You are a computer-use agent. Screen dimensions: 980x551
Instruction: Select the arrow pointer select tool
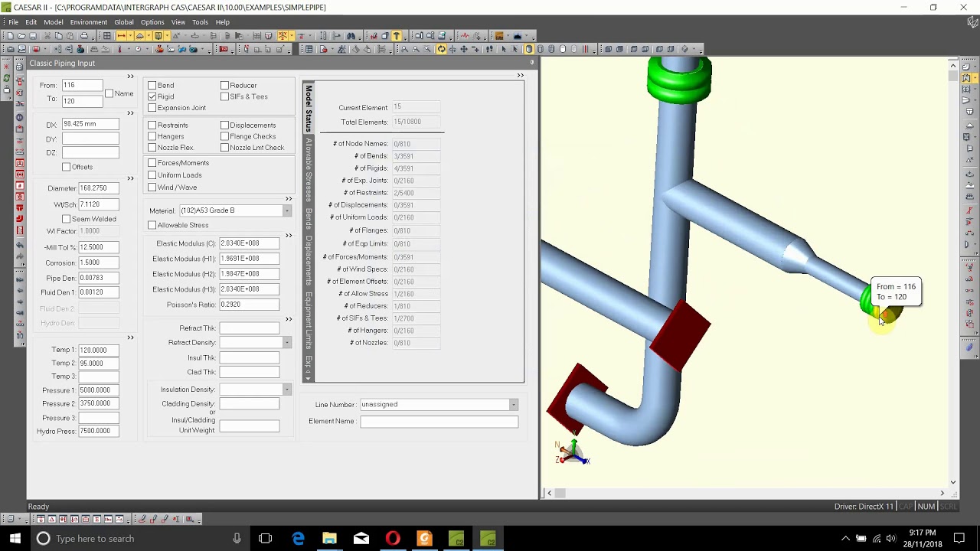[503, 49]
